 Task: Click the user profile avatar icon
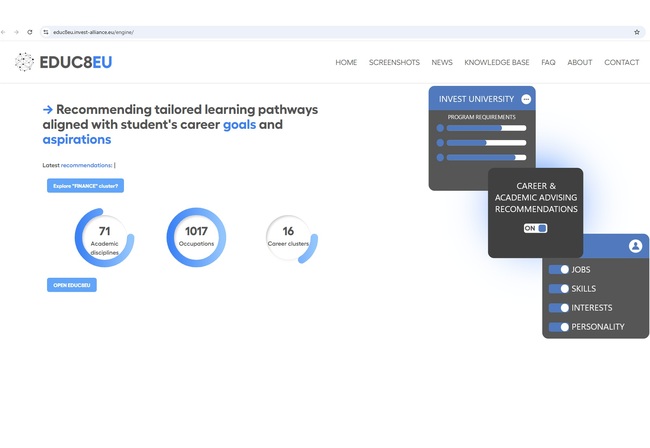[x=635, y=246]
